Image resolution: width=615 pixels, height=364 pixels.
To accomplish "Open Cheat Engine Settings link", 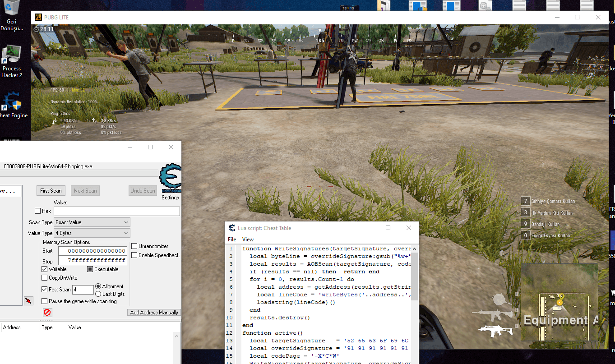I will tap(170, 198).
